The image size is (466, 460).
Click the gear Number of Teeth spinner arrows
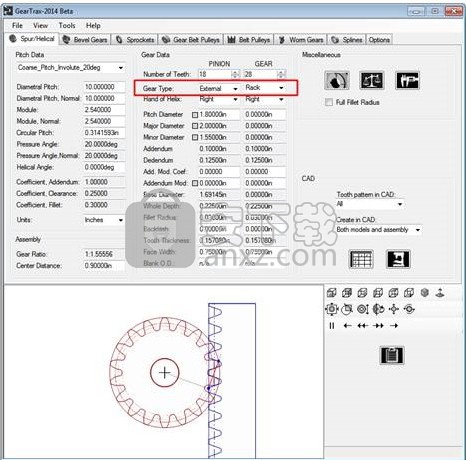(x=281, y=74)
